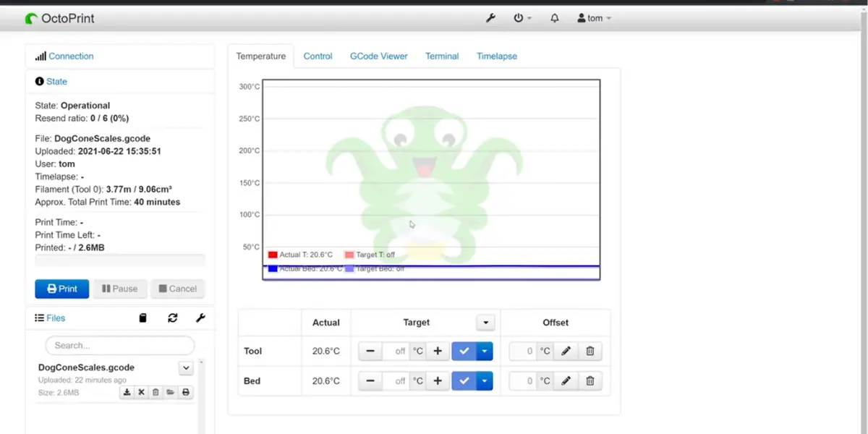Show notifications with the bell icon

tap(555, 18)
